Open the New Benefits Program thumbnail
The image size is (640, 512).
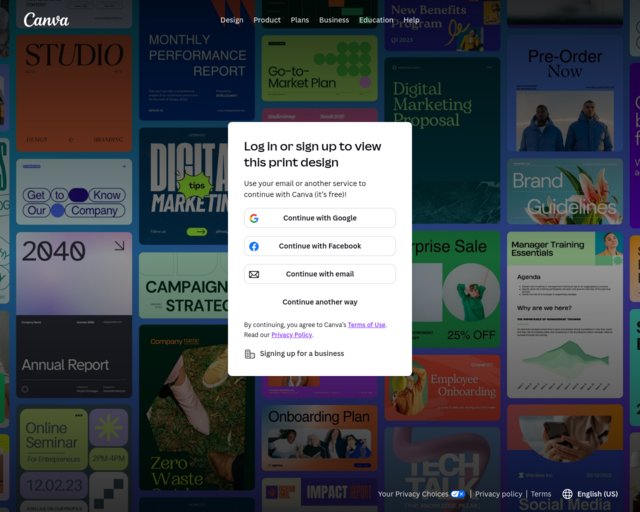(x=442, y=25)
